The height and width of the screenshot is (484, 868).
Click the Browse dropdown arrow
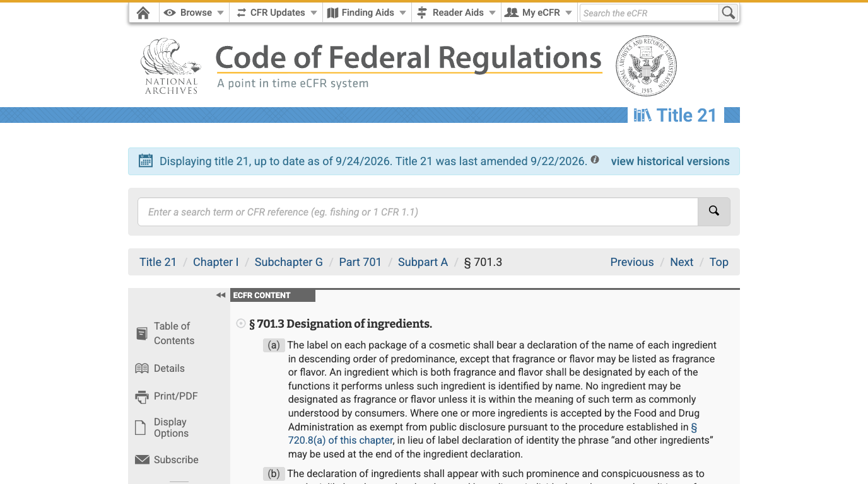tap(220, 13)
